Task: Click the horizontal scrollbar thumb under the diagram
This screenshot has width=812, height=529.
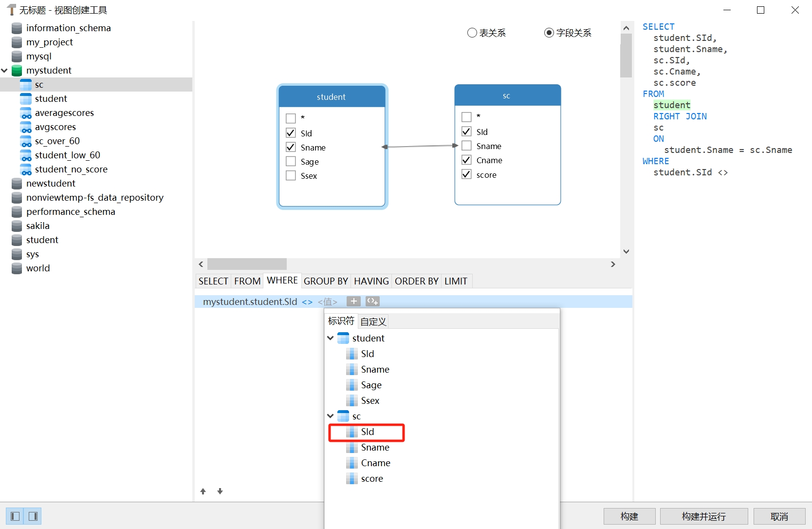Action: coord(247,264)
